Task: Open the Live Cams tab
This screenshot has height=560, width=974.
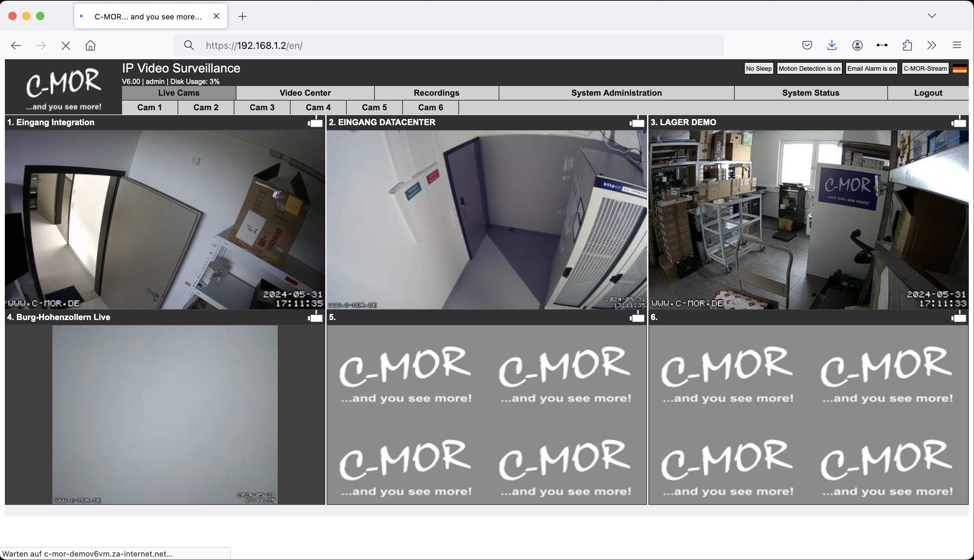Action: coord(179,93)
